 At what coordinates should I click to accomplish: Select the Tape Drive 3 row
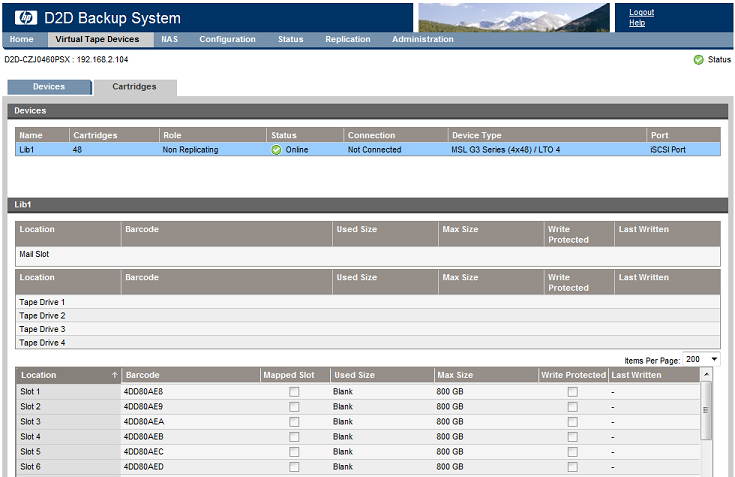pos(368,329)
